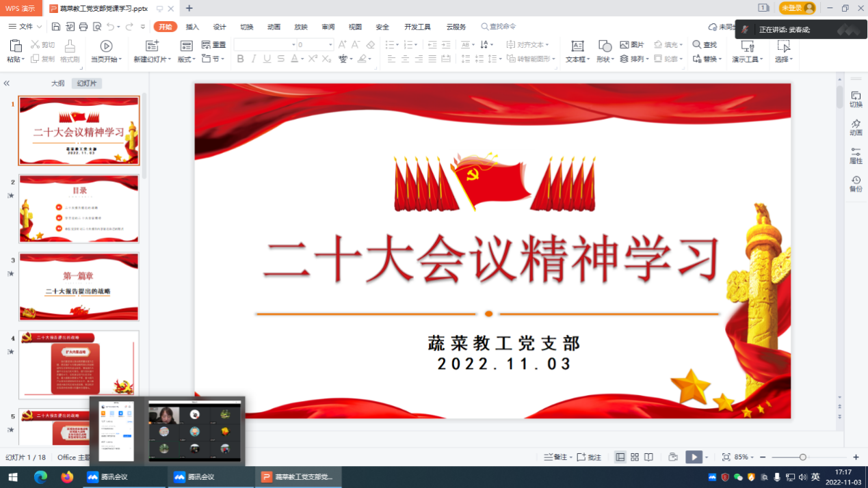The width and height of the screenshot is (868, 488).
Task: Click the find (查找) icon
Action: tap(705, 44)
